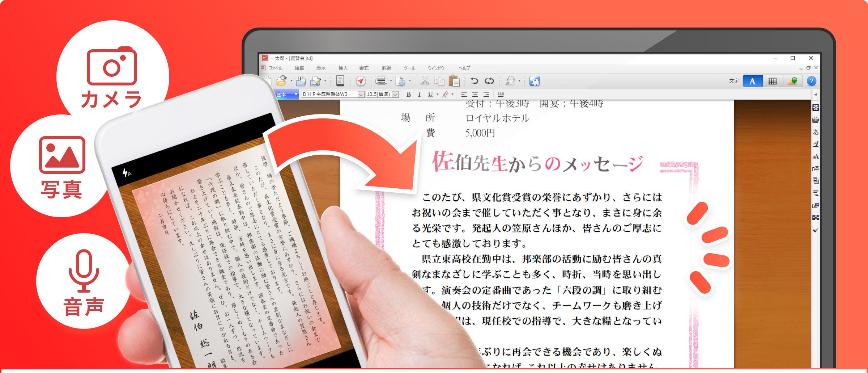Click the stacked pages sidebar icon
868x373 pixels.
click(x=816, y=181)
